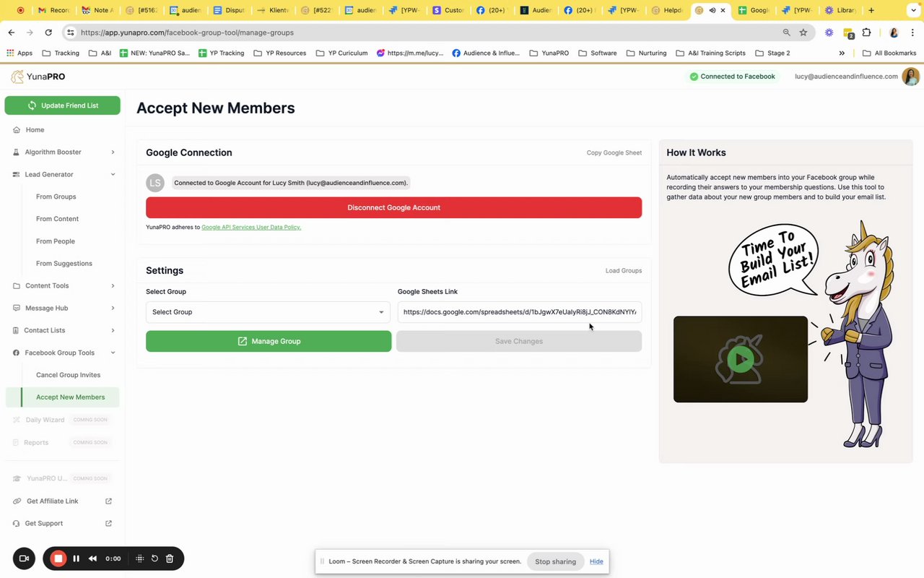Play the How It Works video

pyautogui.click(x=740, y=359)
